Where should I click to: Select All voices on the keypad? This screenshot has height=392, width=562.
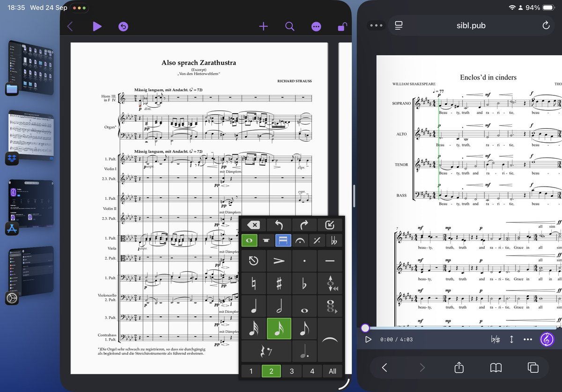pos(333,371)
